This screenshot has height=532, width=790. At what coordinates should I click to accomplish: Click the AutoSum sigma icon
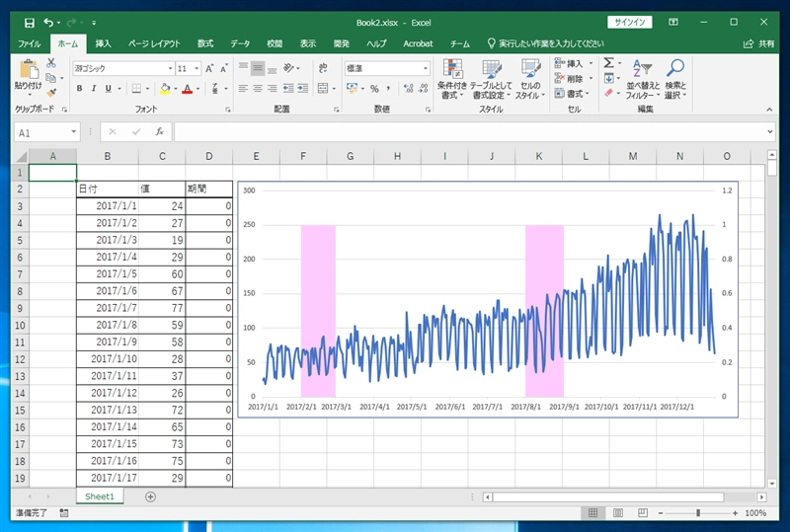608,63
